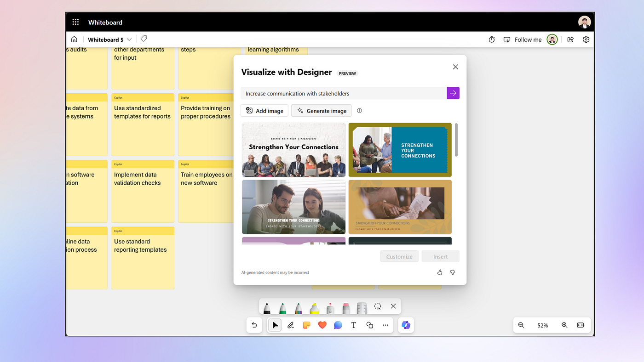The image size is (644, 362).
Task: Select 'Use standard reporting templates' sticky note
Action: coord(143,258)
